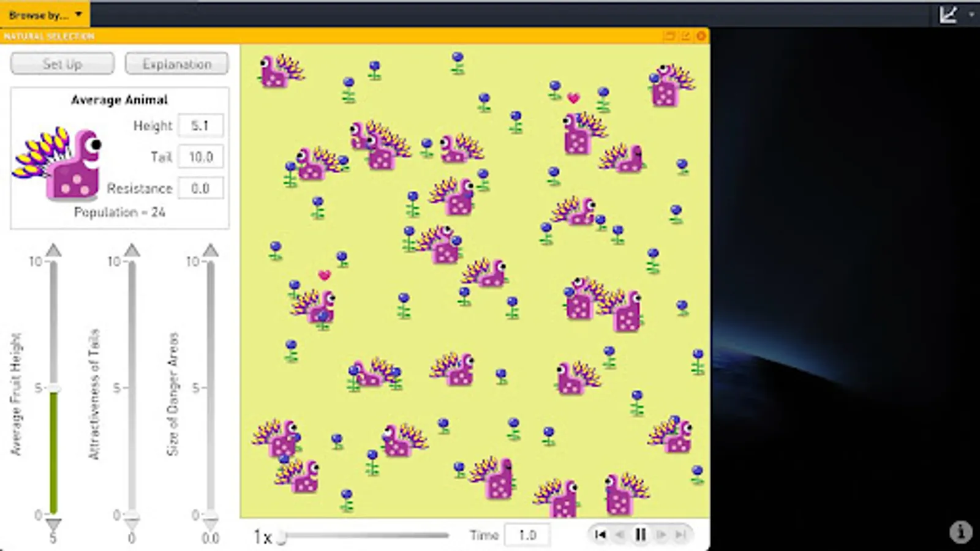Image resolution: width=980 pixels, height=551 pixels.
Task: Click the "Time" label beside the time field
Action: click(484, 536)
